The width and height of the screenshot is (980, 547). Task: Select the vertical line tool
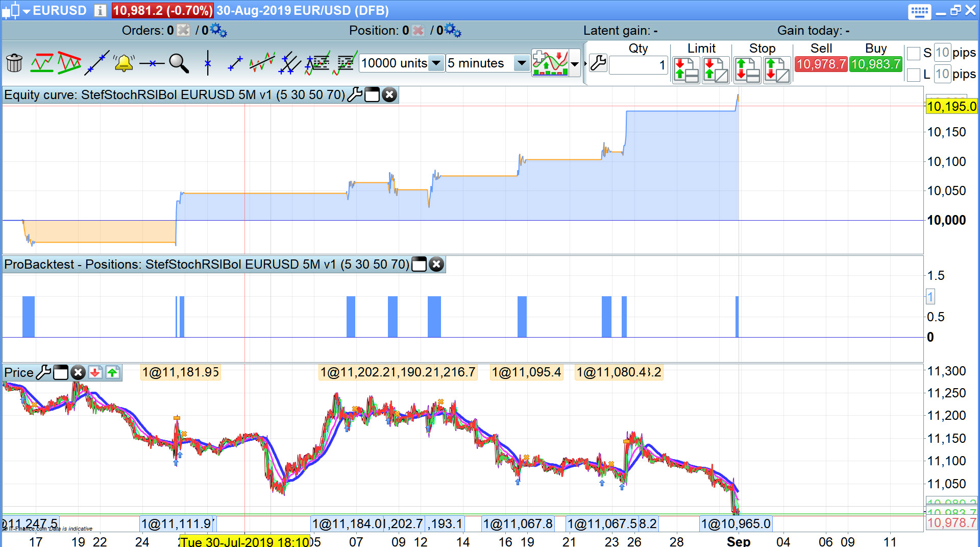[207, 63]
